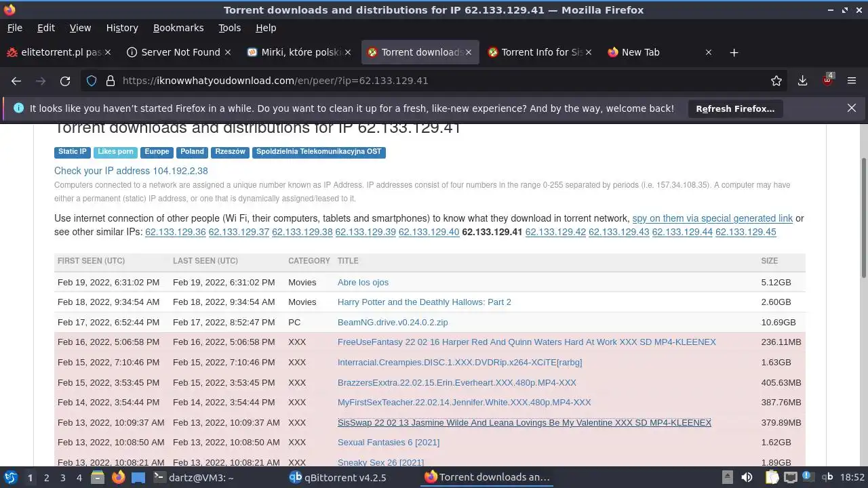Open the clipboard notes tray icon
Viewport: 868px width, 488px height.
[772, 477]
